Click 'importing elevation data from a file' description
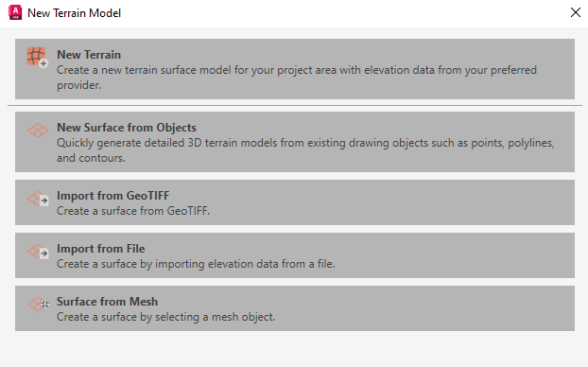 click(x=245, y=264)
